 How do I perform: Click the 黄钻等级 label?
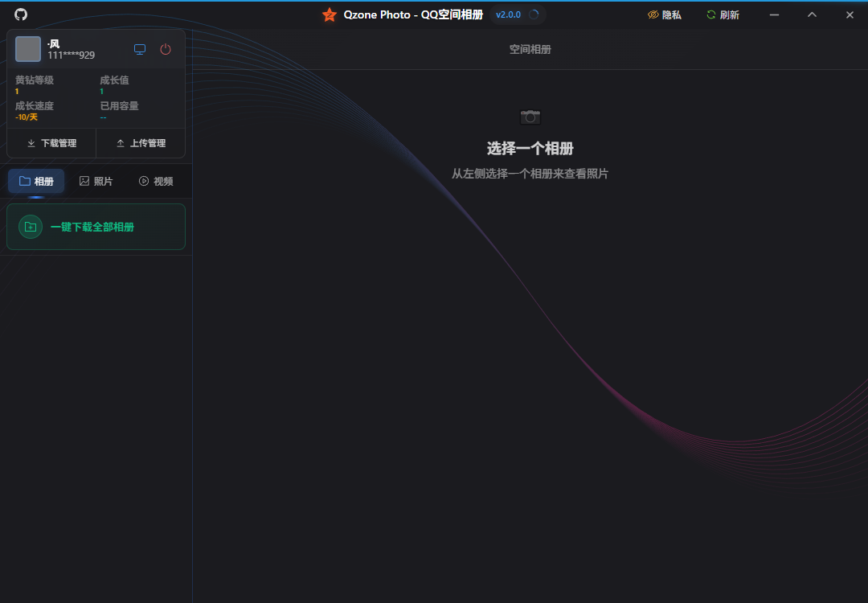[x=35, y=80]
